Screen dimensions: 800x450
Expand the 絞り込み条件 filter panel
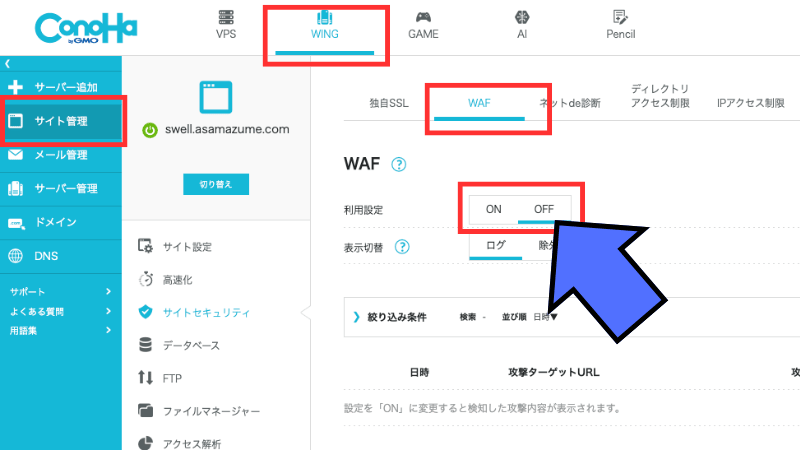[390, 317]
